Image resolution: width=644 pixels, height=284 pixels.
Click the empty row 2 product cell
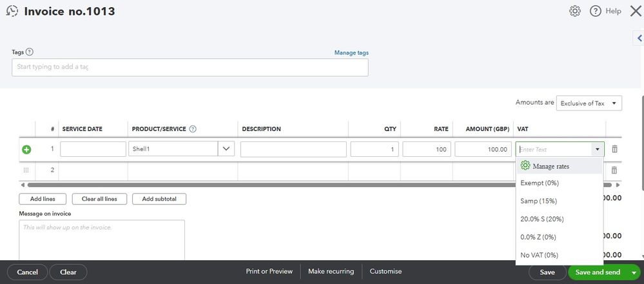click(x=183, y=170)
